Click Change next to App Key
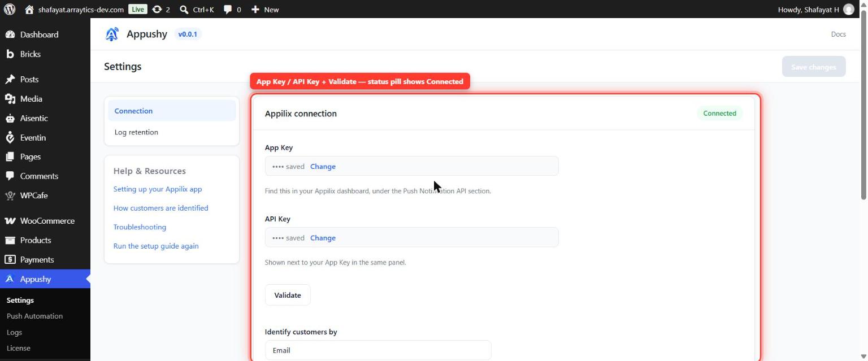The height and width of the screenshot is (361, 868). [x=323, y=167]
